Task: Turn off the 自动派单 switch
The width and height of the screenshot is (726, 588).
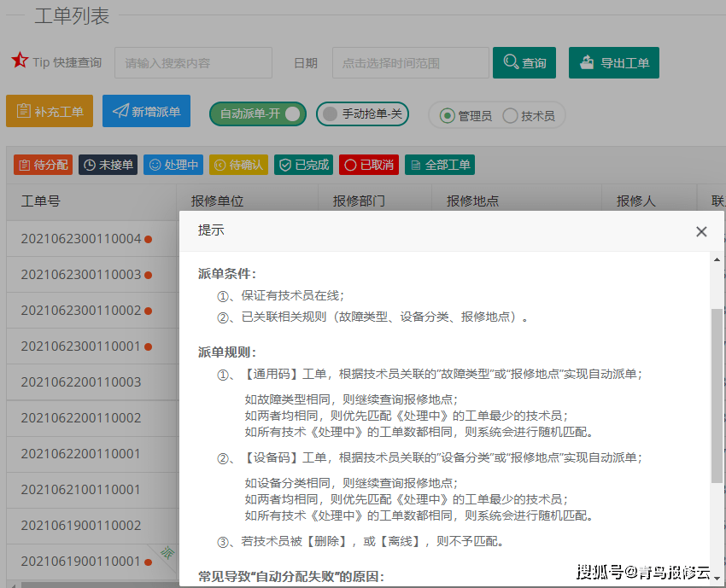Action: (257, 112)
